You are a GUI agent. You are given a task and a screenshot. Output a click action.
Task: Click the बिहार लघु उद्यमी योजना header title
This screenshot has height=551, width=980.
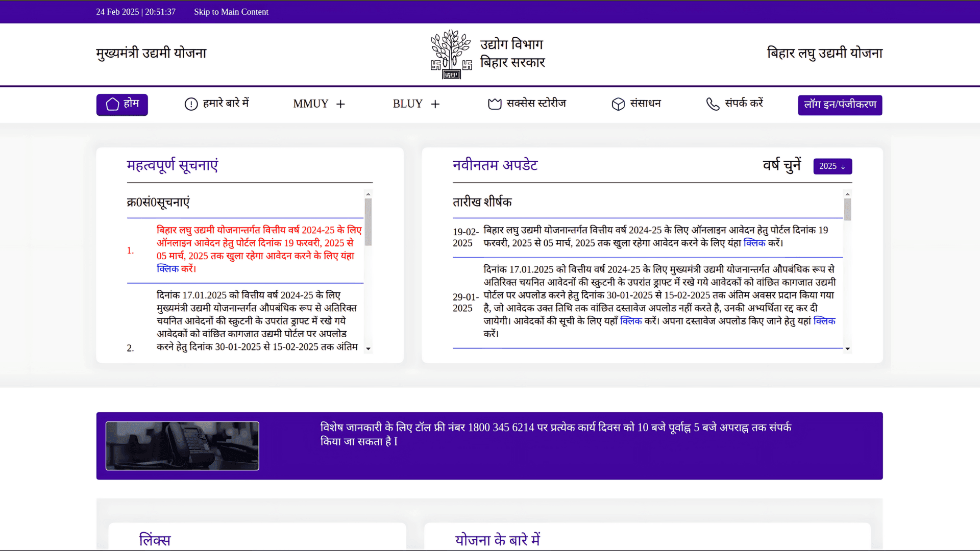[824, 53]
